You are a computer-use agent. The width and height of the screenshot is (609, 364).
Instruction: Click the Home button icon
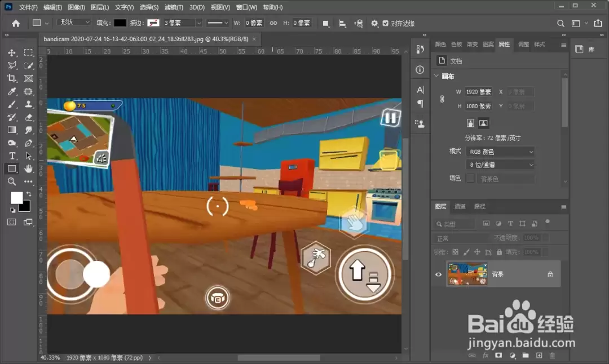[x=16, y=23]
